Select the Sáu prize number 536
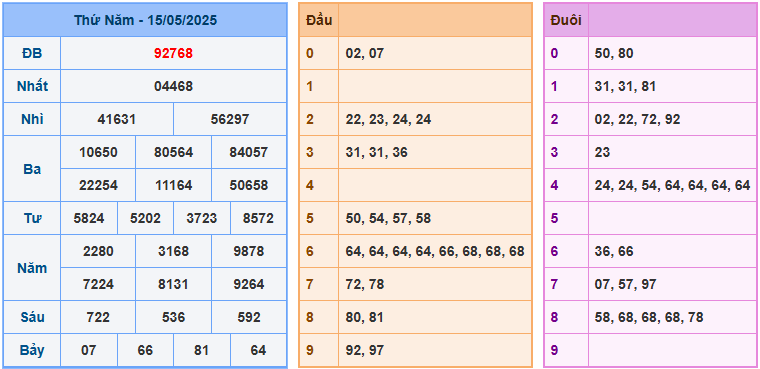The image size is (760, 369). (x=174, y=317)
